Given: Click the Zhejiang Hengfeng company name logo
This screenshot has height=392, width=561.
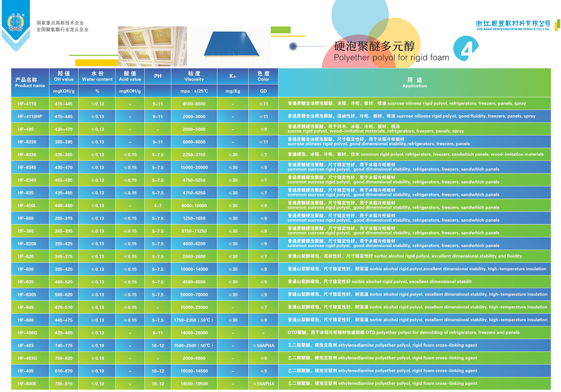Looking at the screenshot, I should point(513,25).
